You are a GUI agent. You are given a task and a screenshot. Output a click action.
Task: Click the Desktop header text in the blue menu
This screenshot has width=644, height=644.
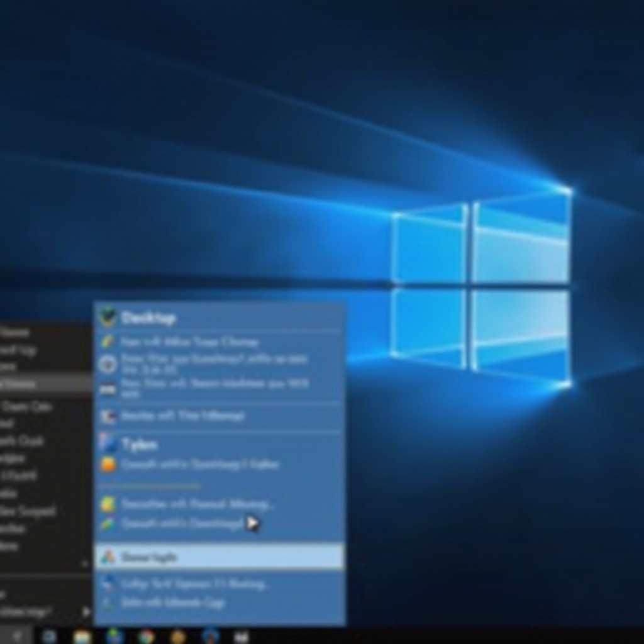148,318
